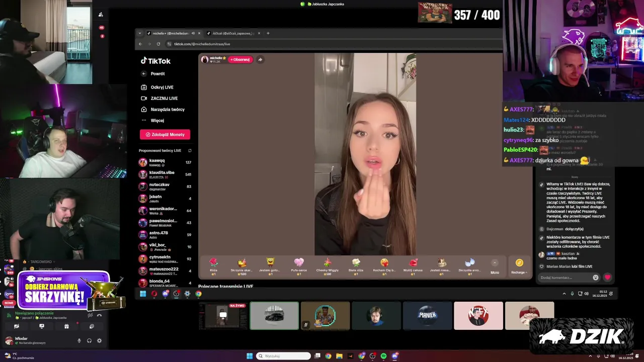
Task: Send the Skrzydła anioła gift
Action: point(469,266)
